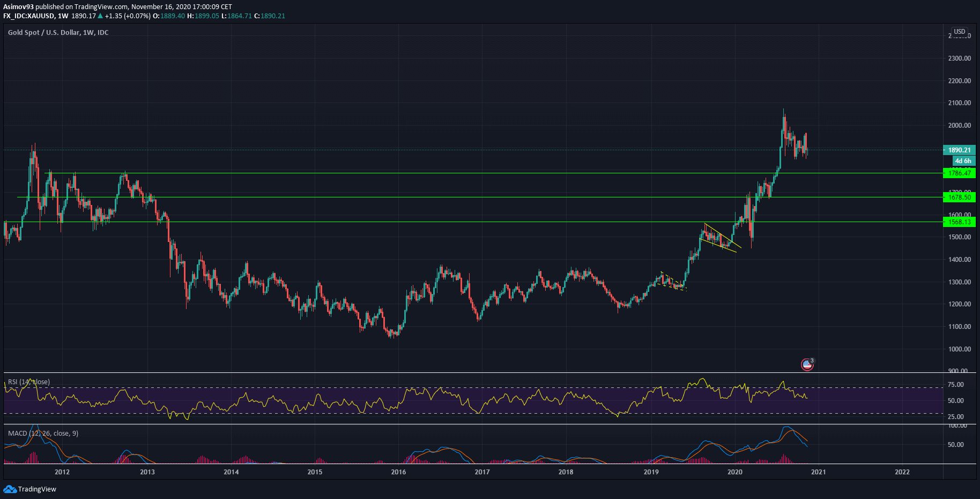Click the 1568.13 price level label

(959, 222)
